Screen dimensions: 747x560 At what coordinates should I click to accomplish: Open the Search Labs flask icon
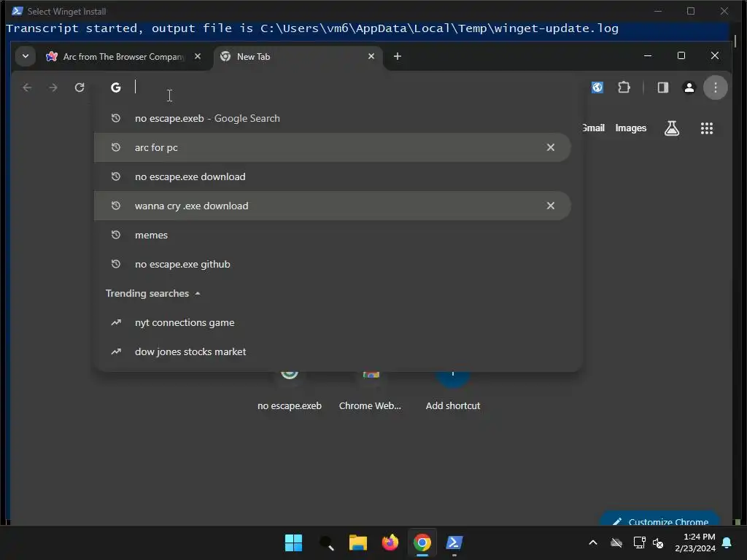point(672,128)
